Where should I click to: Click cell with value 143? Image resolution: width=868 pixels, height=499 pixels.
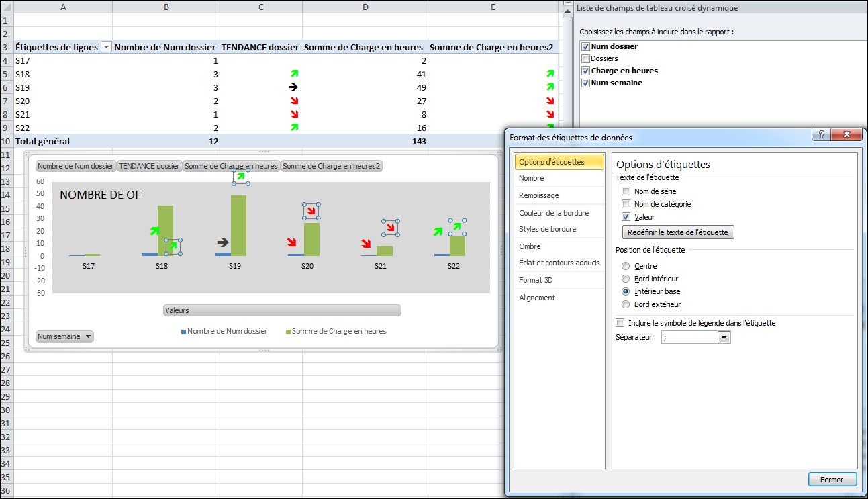point(365,141)
